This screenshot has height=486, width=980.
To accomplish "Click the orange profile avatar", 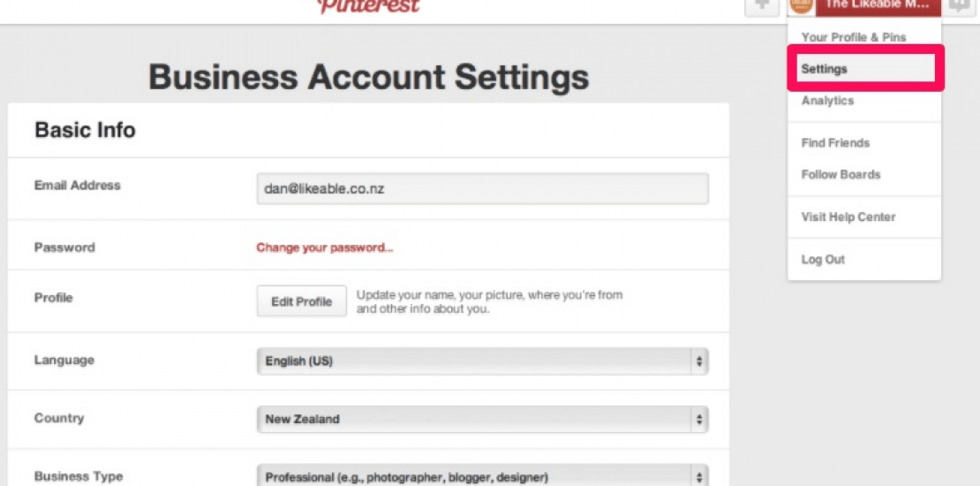I will 801,5.
